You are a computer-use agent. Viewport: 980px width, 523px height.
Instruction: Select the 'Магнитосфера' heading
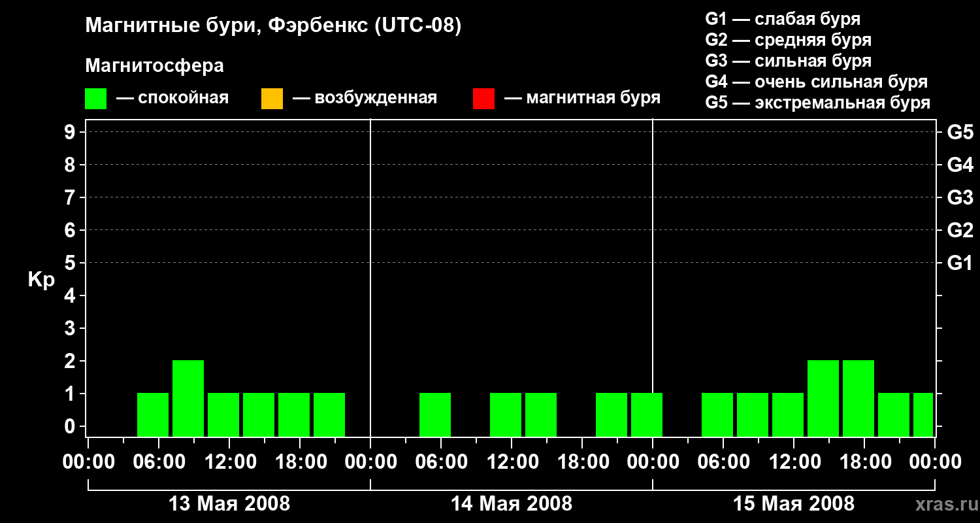click(154, 66)
